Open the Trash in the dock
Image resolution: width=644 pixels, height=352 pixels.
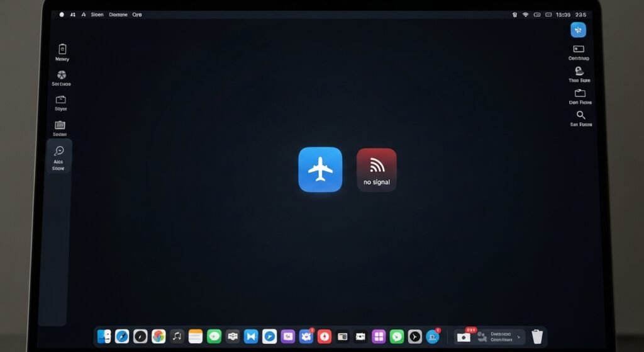(x=536, y=336)
